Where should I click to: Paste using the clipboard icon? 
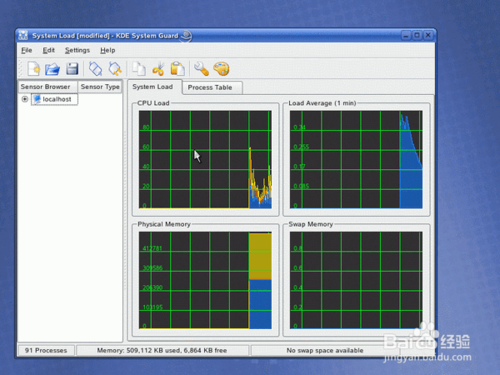coord(178,69)
